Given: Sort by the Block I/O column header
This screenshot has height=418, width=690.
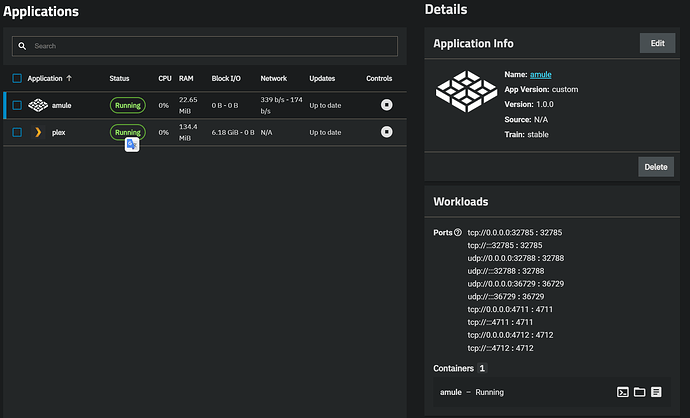Looking at the screenshot, I should [x=226, y=78].
